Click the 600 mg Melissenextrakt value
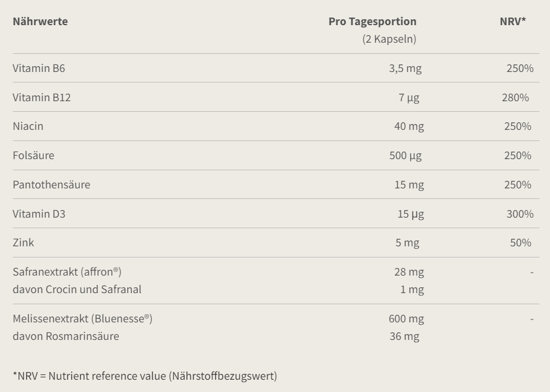This screenshot has width=550, height=392. point(406,319)
